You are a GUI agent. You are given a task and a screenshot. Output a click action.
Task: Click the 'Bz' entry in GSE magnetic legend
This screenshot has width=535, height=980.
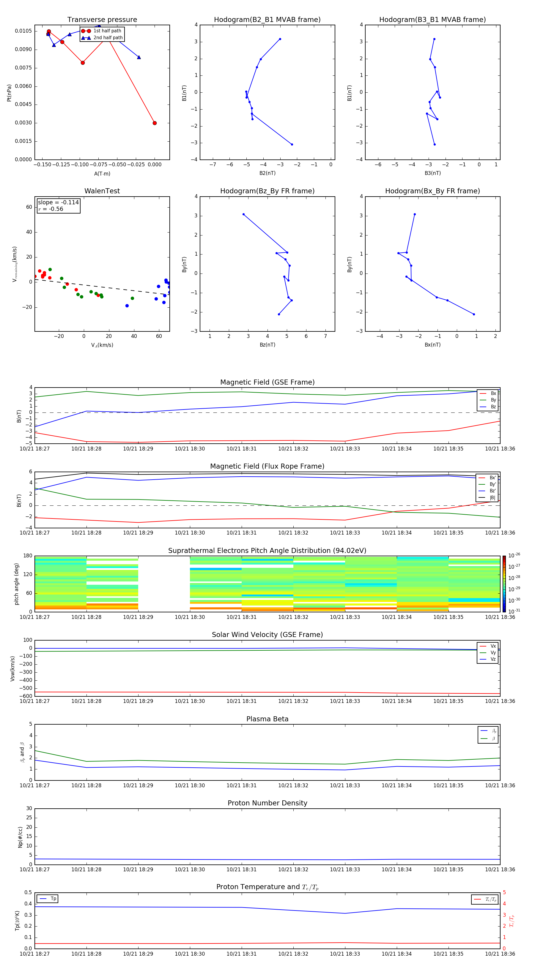488,407
